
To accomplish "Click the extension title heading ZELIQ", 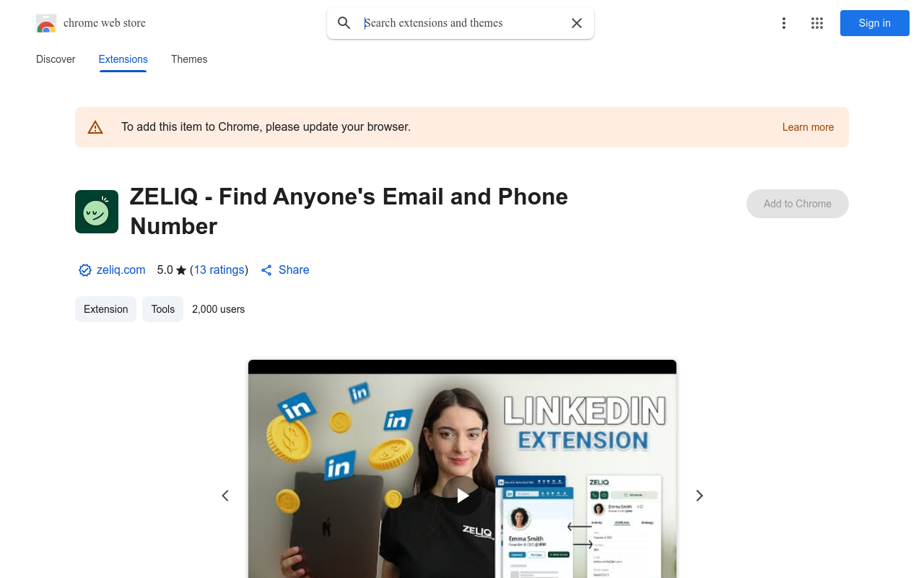I will click(x=349, y=211).
